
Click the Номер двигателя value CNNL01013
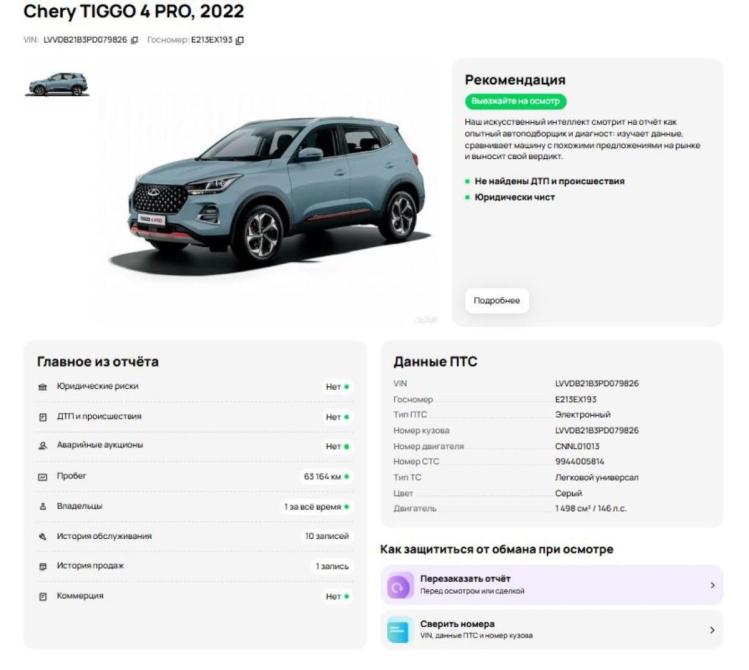click(577, 446)
